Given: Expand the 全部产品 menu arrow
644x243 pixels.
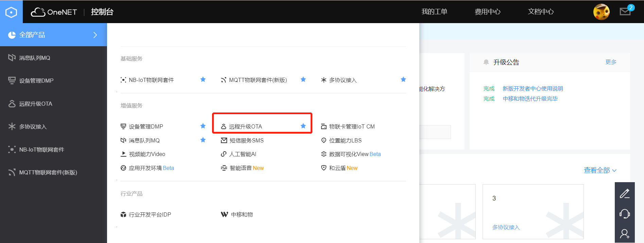Looking at the screenshot, I should coord(95,35).
